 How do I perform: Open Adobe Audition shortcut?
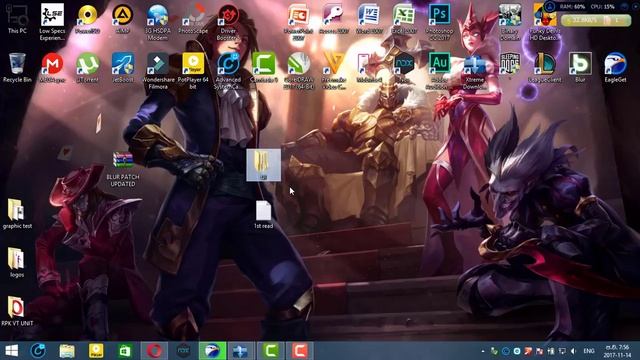click(439, 70)
